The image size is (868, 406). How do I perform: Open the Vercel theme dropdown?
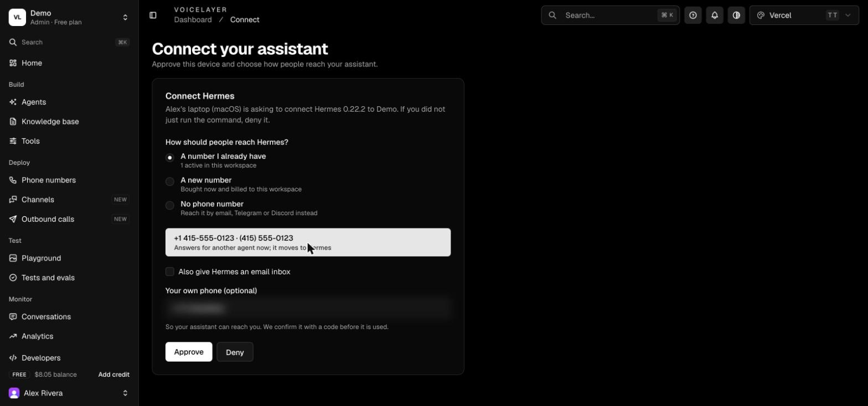point(804,15)
